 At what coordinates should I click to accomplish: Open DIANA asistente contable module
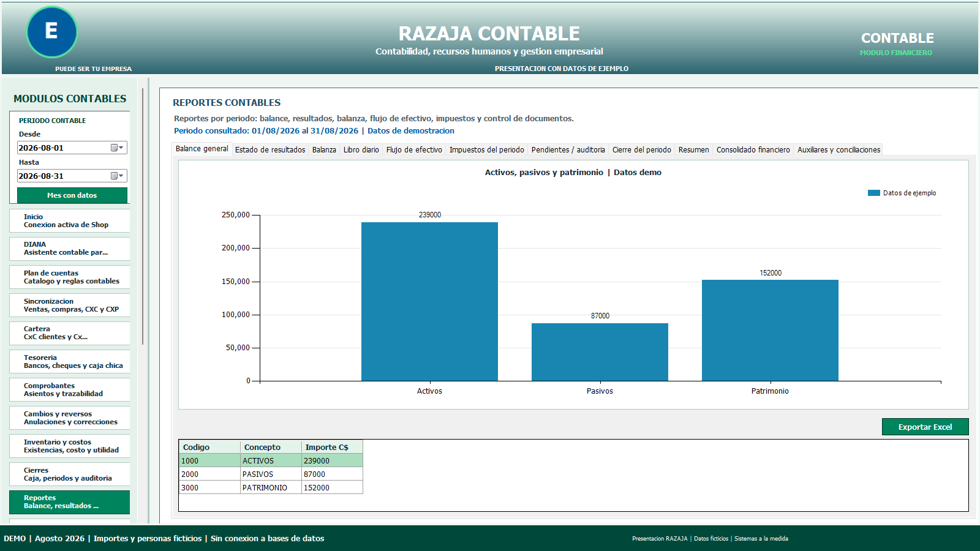(70, 249)
